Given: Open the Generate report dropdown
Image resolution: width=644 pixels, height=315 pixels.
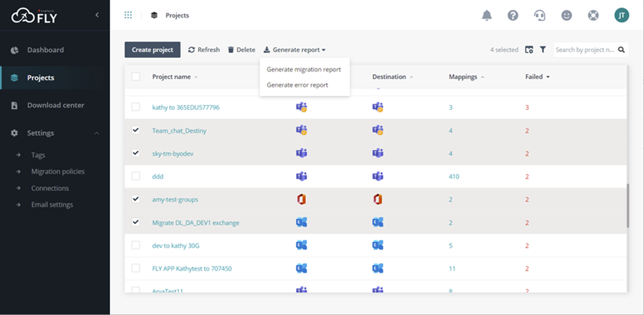Looking at the screenshot, I should (295, 50).
